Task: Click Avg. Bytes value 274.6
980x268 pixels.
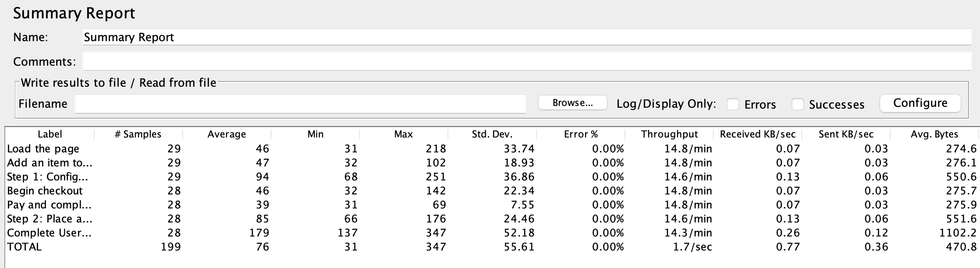Action: [x=961, y=149]
